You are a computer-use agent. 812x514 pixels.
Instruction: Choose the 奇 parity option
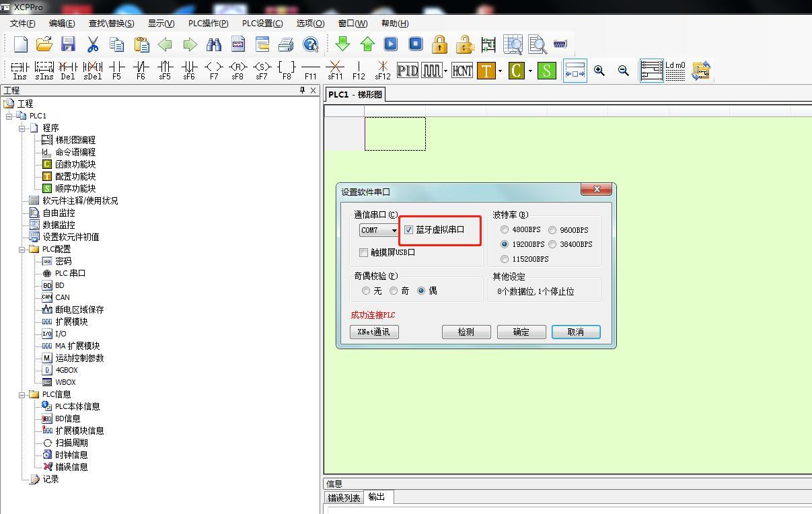[x=394, y=291]
